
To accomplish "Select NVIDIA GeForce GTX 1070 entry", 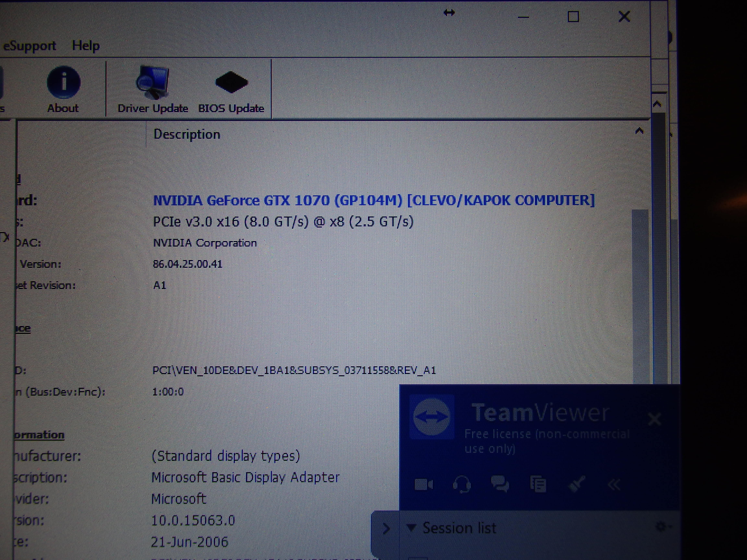I will tap(374, 200).
